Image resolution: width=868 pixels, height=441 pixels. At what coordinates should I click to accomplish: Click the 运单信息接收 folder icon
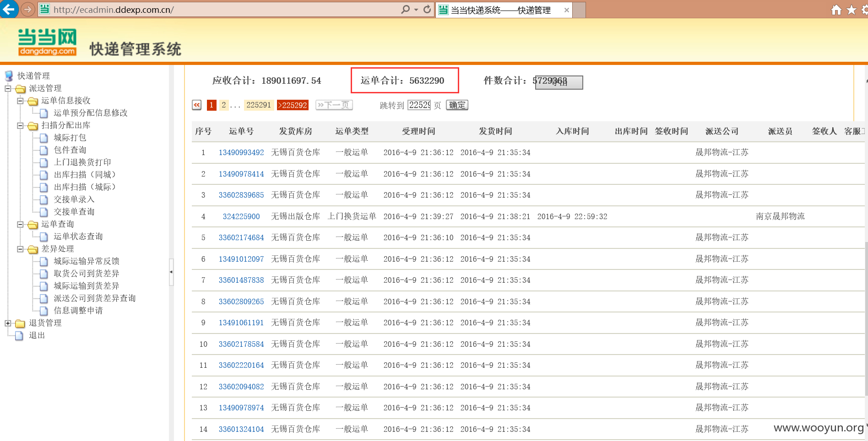click(x=33, y=101)
